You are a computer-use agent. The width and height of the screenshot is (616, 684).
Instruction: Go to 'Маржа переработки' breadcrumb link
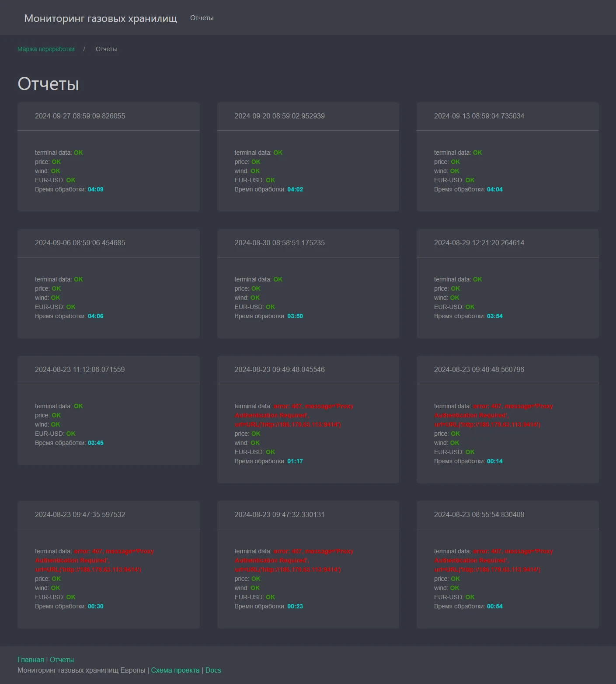[x=46, y=49]
